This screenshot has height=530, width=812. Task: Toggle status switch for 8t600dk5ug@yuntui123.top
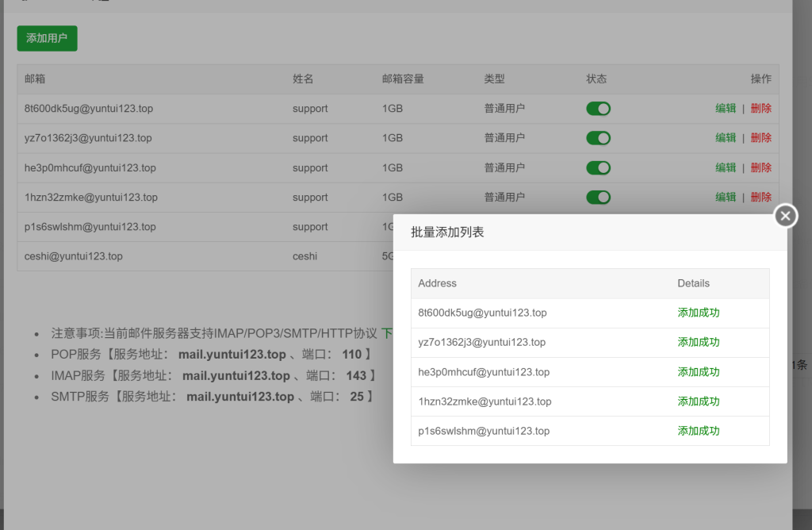coord(598,109)
